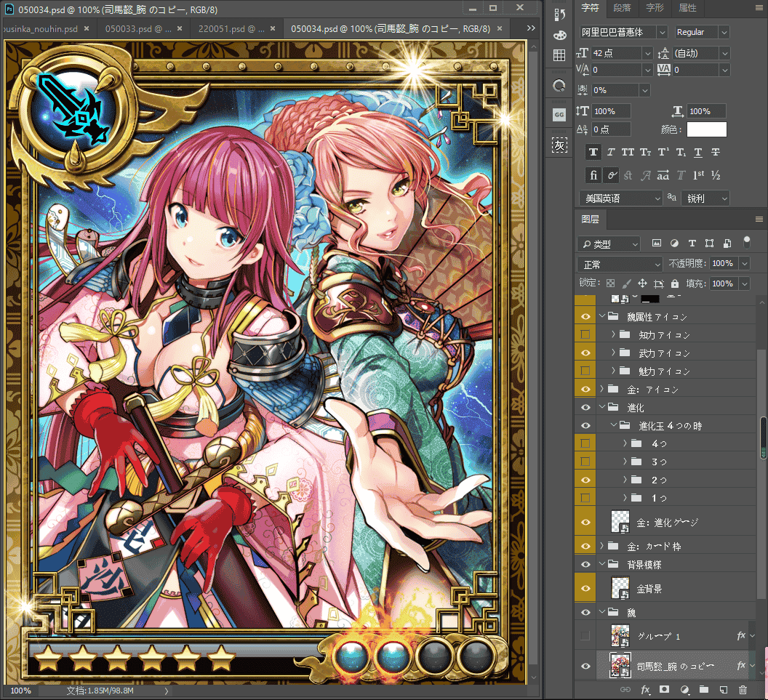Show the 魅力アイコン layer group

click(585, 371)
